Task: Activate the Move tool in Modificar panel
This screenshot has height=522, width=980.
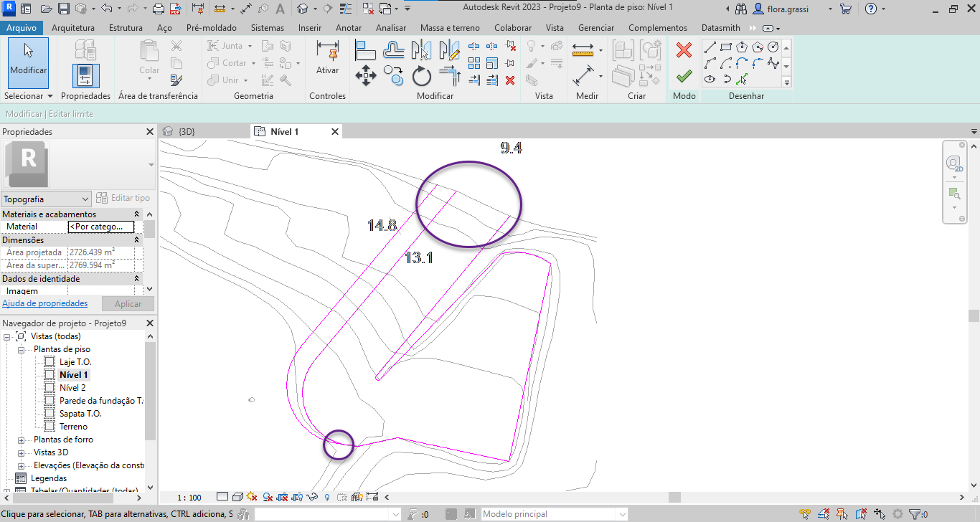Action: pos(365,76)
